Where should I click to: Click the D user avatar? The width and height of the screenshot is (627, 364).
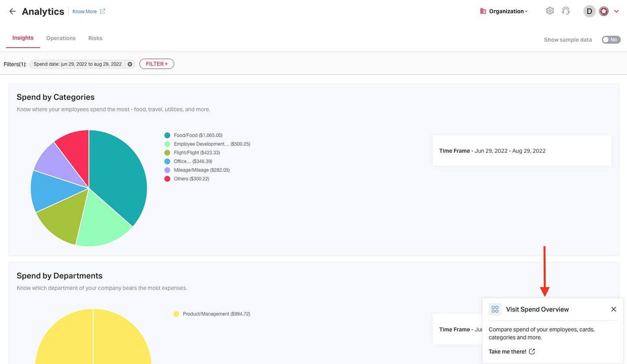point(589,11)
